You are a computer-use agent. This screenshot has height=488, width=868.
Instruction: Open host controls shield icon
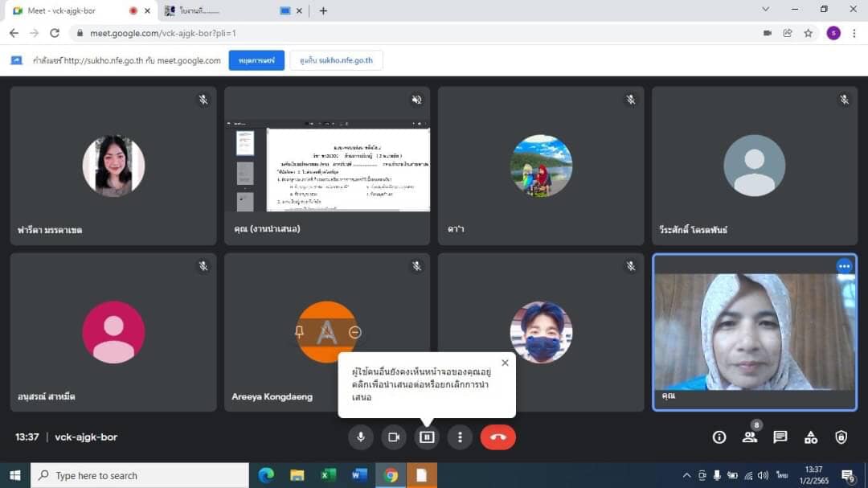(841, 437)
